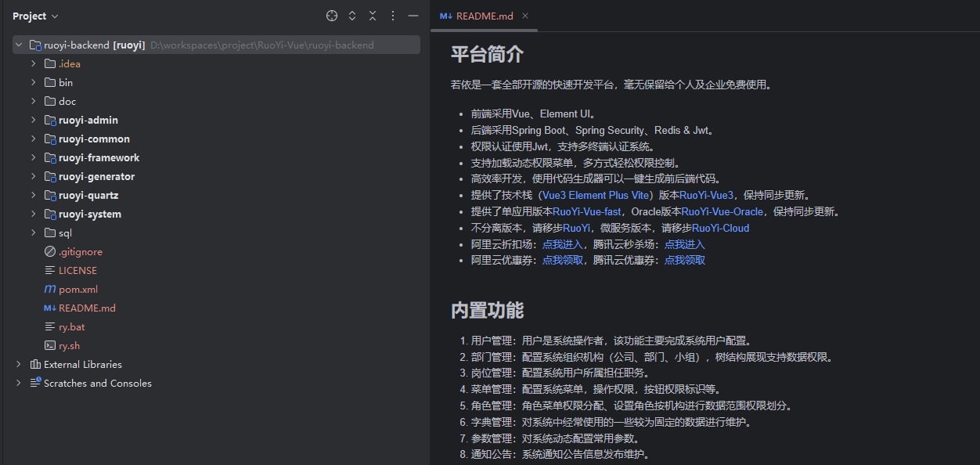Open the RuoYi-Cloud link

[720, 228]
